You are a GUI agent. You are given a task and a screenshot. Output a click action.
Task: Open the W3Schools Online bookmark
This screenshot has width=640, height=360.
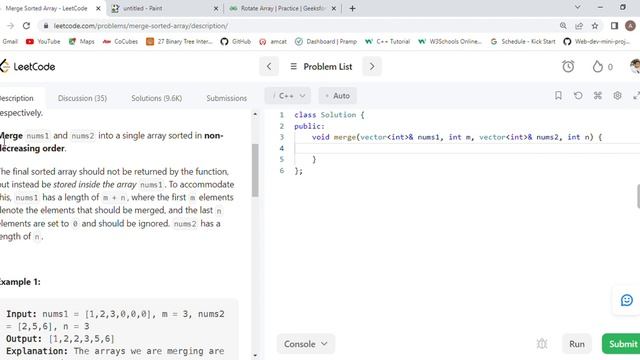(x=450, y=42)
